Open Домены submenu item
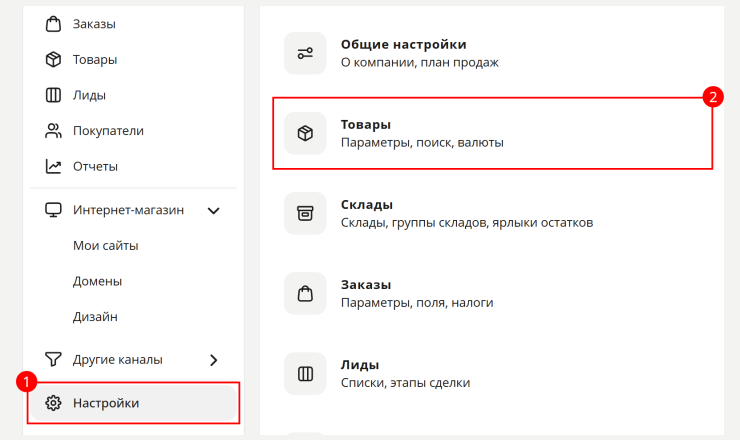The height and width of the screenshot is (440, 740). pyautogui.click(x=97, y=281)
